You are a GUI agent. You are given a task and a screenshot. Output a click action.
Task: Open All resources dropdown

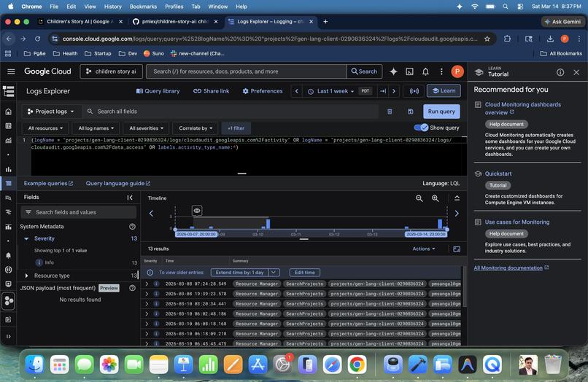(x=45, y=128)
